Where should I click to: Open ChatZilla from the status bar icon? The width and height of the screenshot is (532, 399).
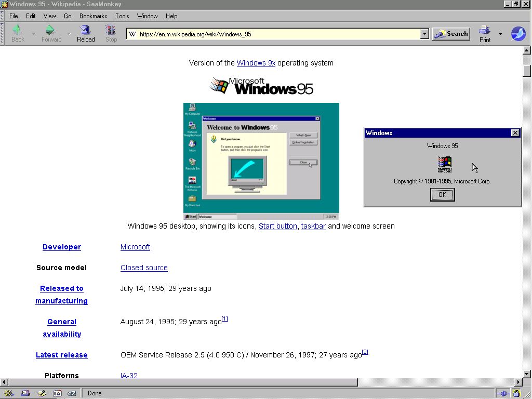tap(72, 393)
